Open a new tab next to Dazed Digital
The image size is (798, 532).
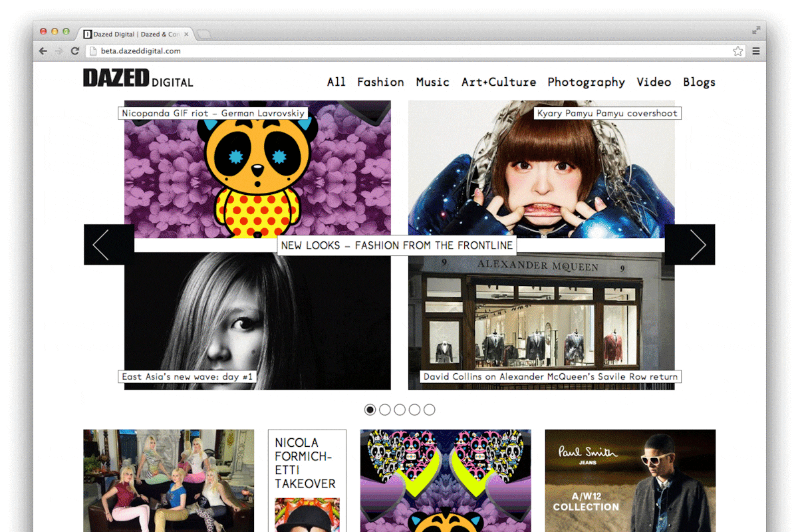coord(204,34)
